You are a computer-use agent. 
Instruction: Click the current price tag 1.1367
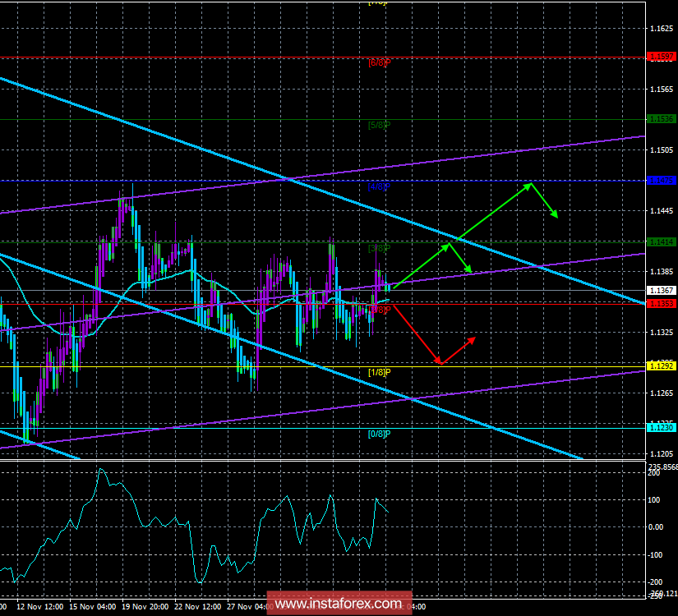pos(661,291)
